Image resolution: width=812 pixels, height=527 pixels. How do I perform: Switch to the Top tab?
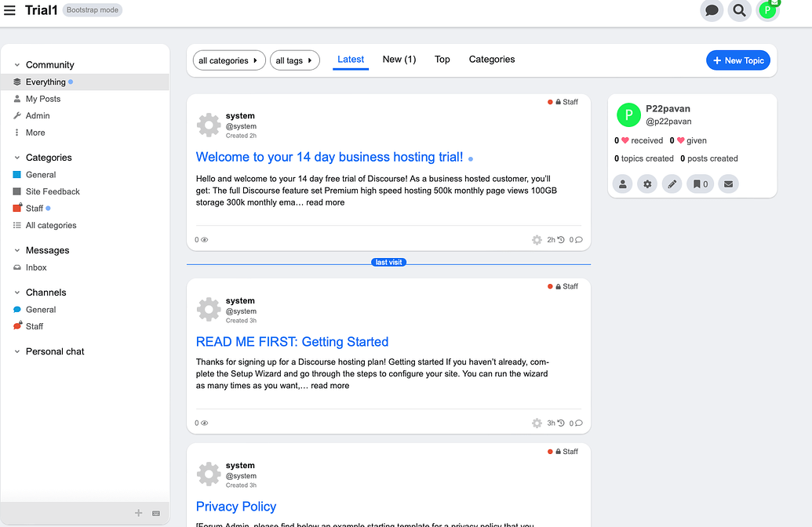(x=442, y=60)
